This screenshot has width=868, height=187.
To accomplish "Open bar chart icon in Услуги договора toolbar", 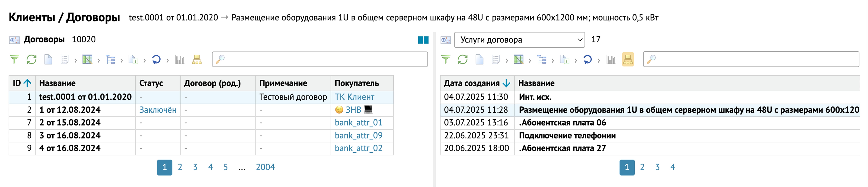I will tap(611, 59).
